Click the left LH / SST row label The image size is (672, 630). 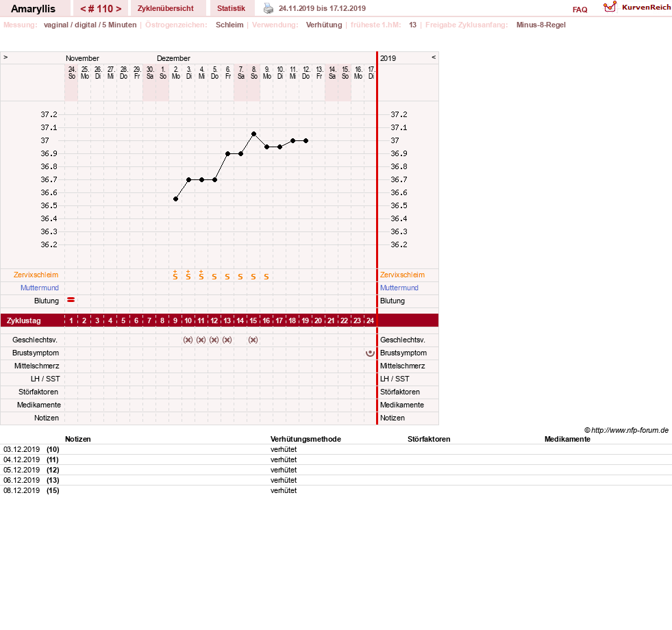(45, 379)
